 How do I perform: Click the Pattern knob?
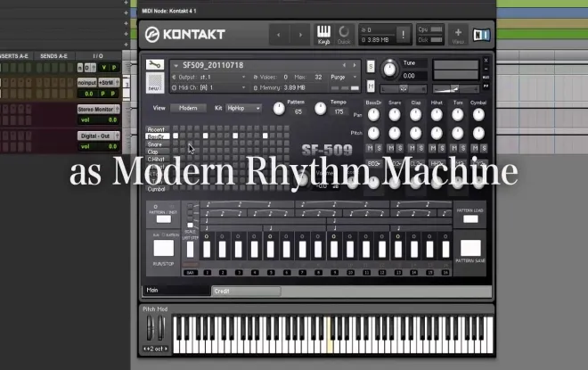[x=279, y=109]
